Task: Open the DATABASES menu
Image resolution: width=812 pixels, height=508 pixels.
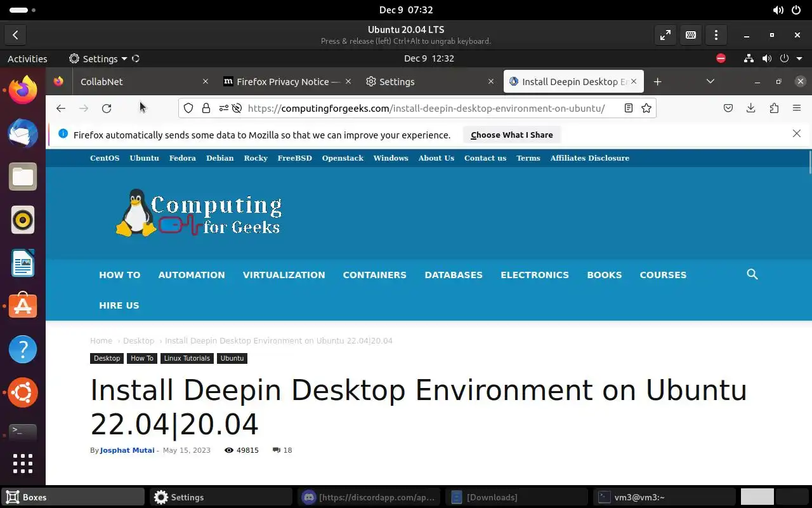Action: 454,275
